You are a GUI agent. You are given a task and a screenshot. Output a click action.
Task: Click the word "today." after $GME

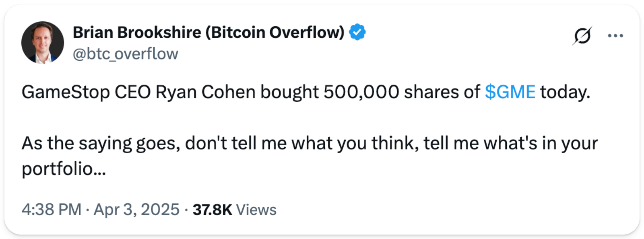(x=565, y=92)
